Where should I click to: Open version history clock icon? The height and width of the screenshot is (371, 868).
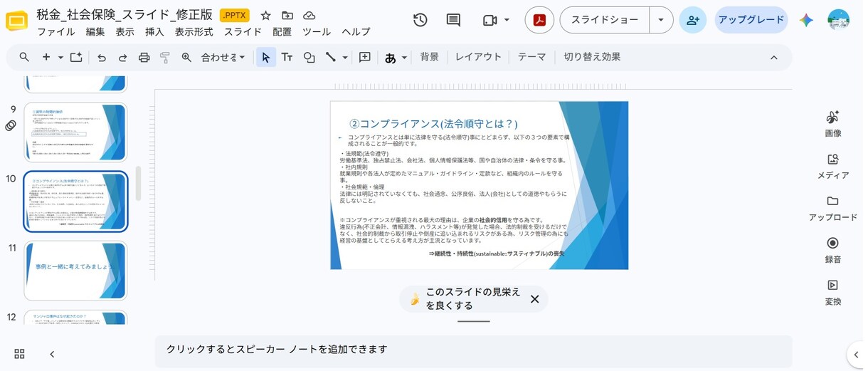coord(420,20)
